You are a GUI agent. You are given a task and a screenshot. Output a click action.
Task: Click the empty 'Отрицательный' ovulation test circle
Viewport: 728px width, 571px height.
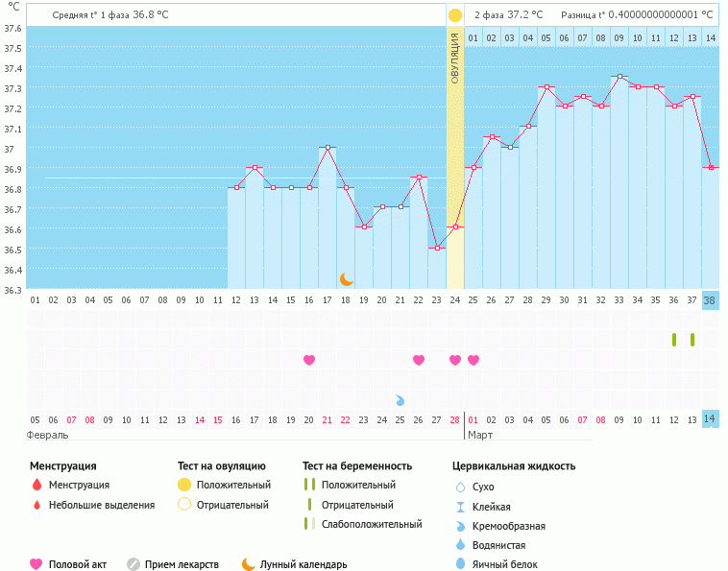click(184, 505)
